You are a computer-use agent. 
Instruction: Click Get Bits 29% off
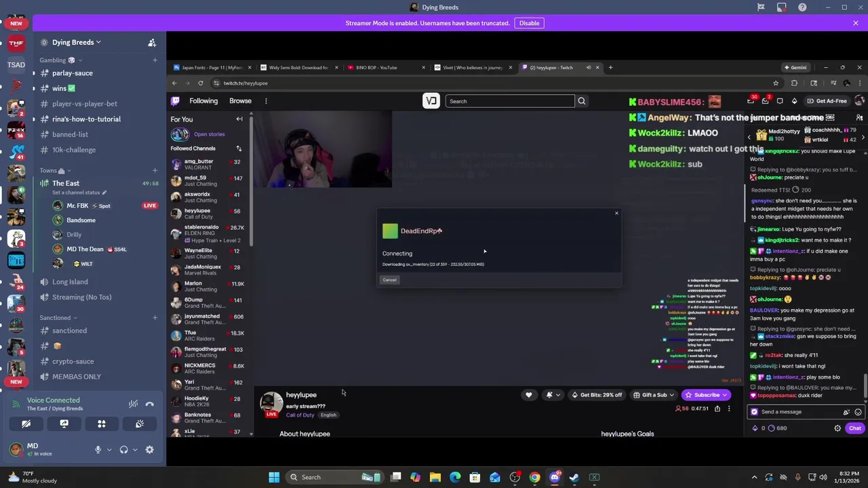[597, 394]
